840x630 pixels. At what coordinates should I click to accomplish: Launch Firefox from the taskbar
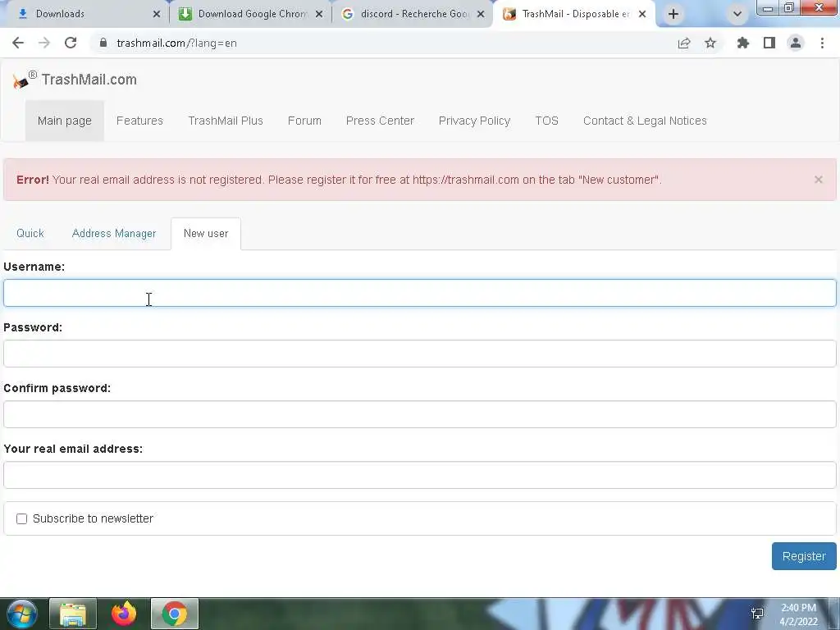point(124,614)
